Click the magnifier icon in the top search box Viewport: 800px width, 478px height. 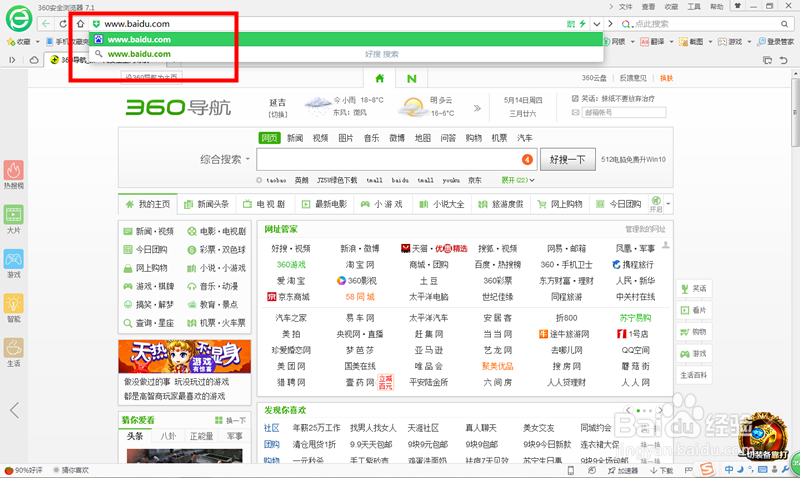tap(784, 24)
